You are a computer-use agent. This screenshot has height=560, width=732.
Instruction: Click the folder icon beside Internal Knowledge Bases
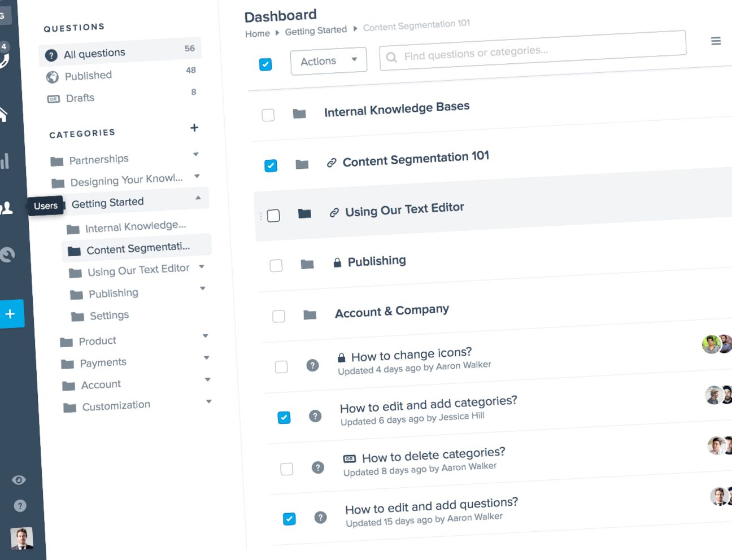pos(299,113)
